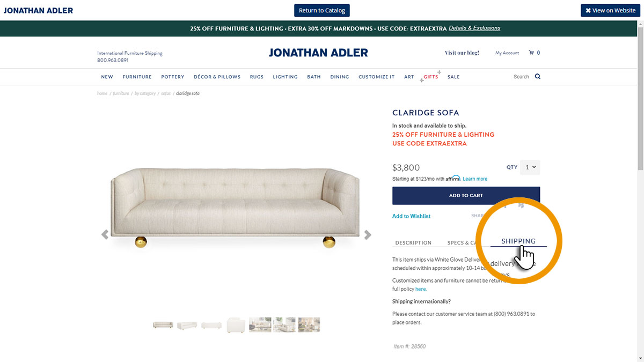
Task: Click the Search input field
Action: click(521, 77)
